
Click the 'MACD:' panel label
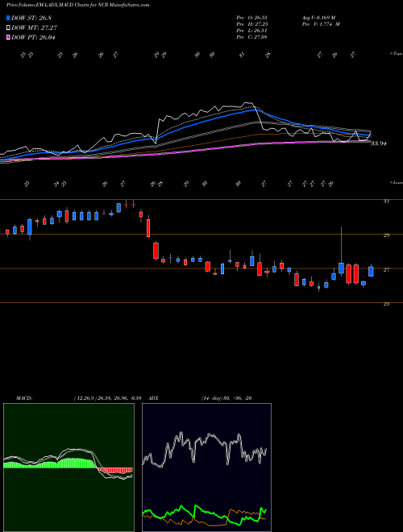click(x=24, y=398)
